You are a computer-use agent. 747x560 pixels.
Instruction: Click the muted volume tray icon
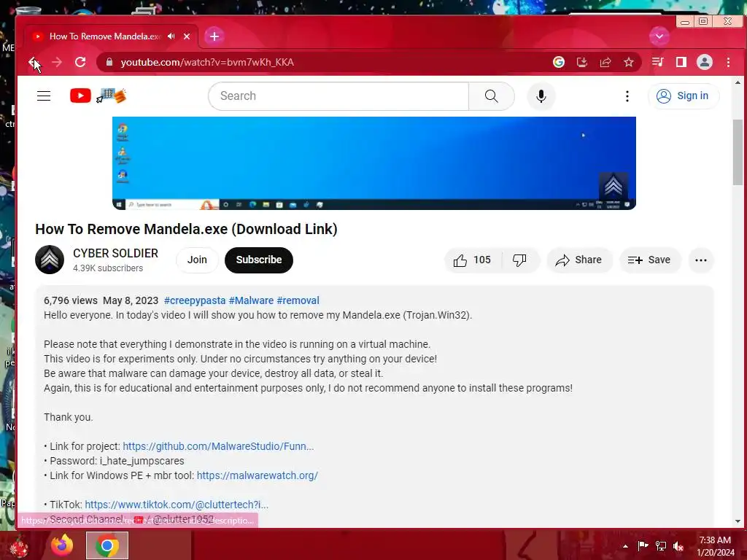[678, 545]
